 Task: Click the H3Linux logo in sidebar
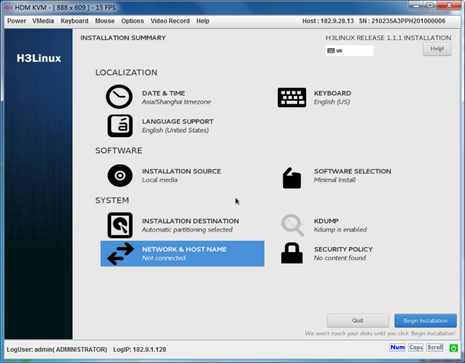point(39,58)
